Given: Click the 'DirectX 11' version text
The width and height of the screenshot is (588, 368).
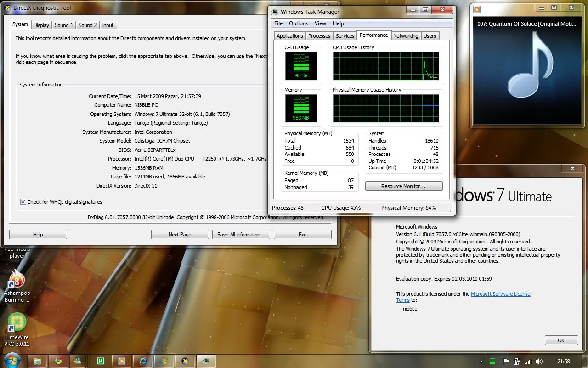Looking at the screenshot, I should (146, 186).
